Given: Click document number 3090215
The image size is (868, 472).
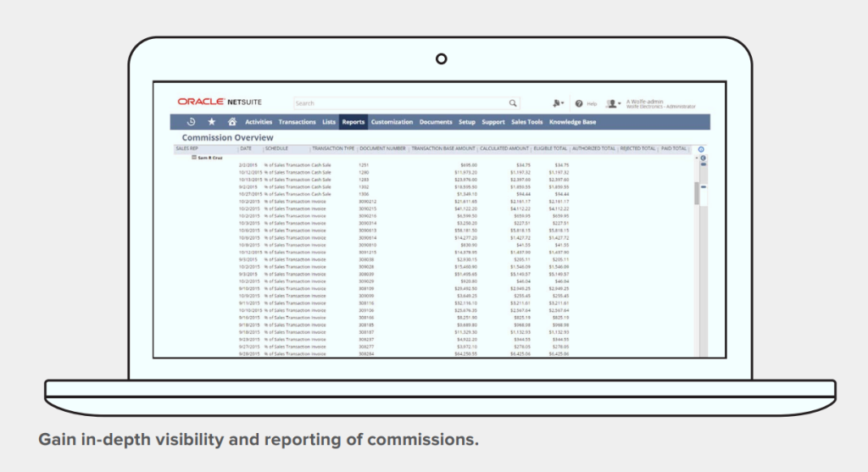Looking at the screenshot, I should pos(368,208).
